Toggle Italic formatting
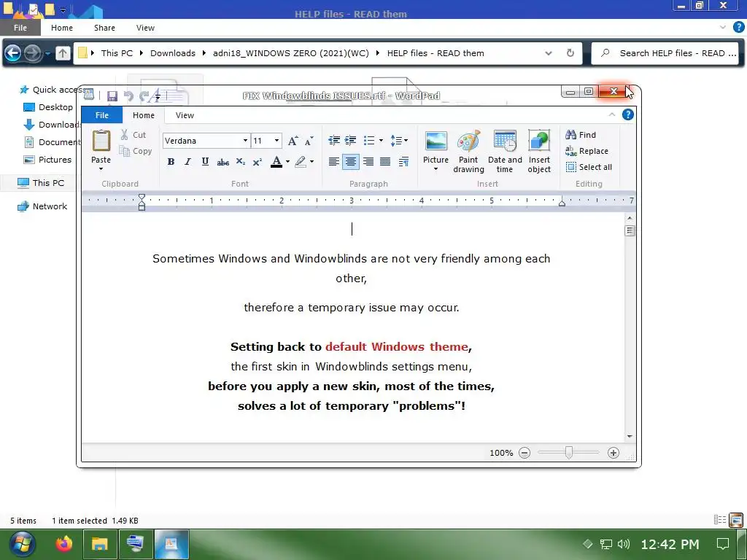This screenshot has height=560, width=747. point(187,162)
